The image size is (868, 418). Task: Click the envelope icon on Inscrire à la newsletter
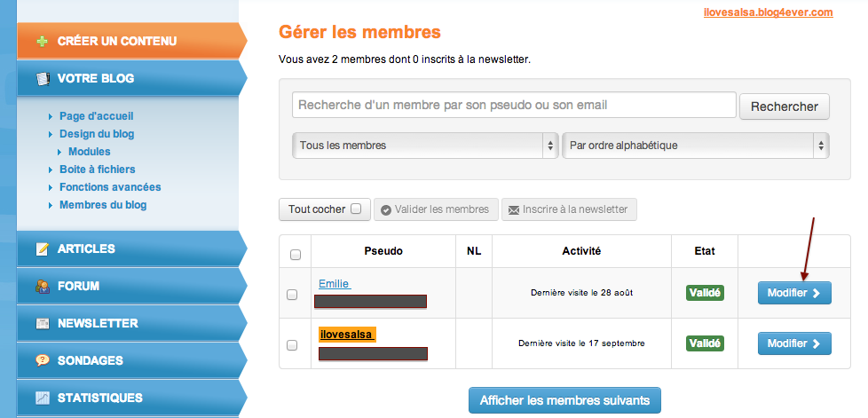tap(514, 209)
